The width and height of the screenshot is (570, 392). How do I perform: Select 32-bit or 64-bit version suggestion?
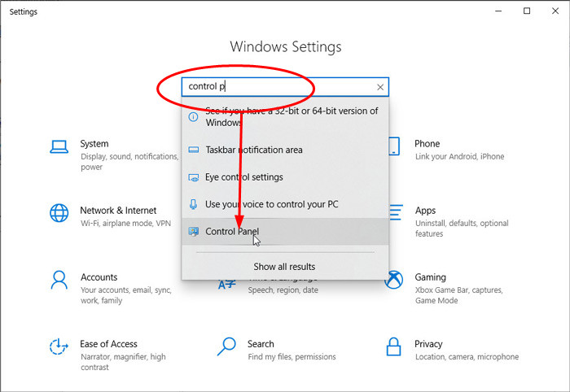tap(291, 116)
